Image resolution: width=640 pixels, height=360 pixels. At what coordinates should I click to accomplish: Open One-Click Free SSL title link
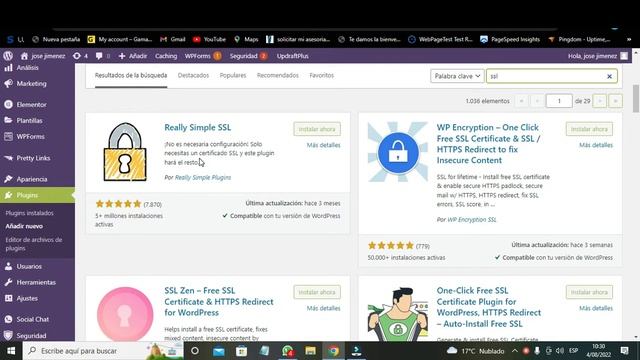pyautogui.click(x=489, y=307)
